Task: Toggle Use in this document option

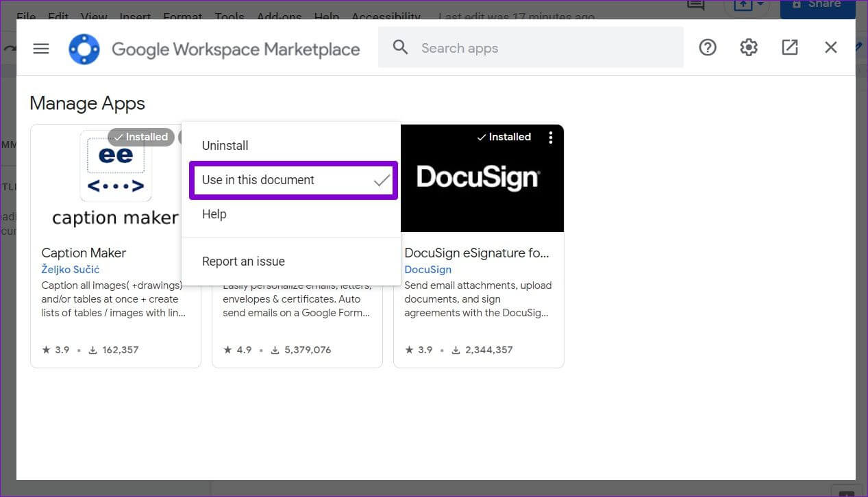Action: [x=293, y=180]
